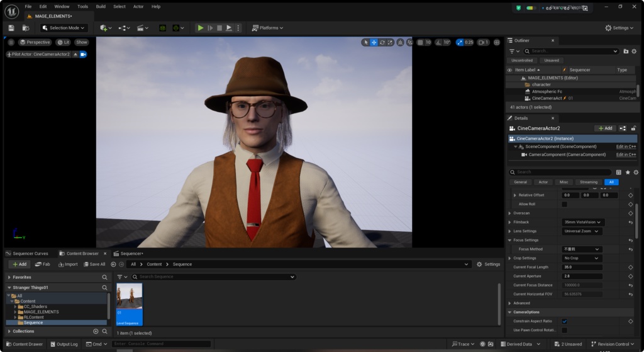Toggle the Outliner visibility eye column
The width and height of the screenshot is (644, 352).
509,70
